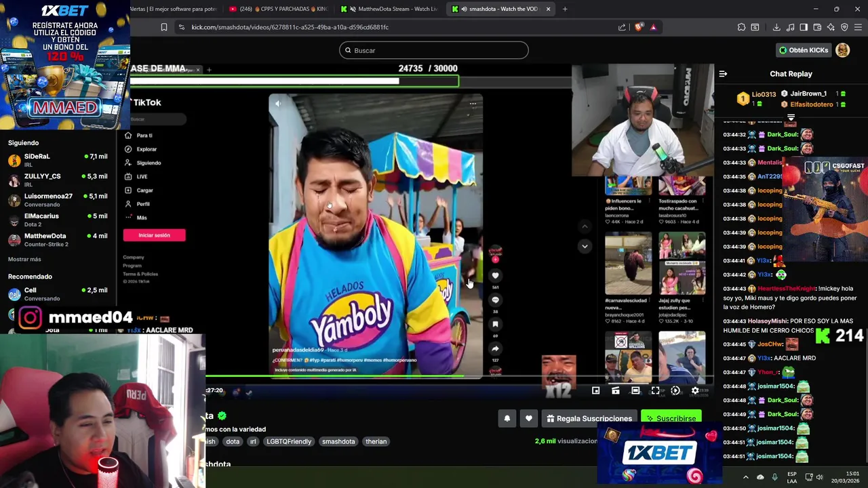The height and width of the screenshot is (488, 868).
Task: Open MatthewDota channel in sidebar
Action: click(58, 239)
